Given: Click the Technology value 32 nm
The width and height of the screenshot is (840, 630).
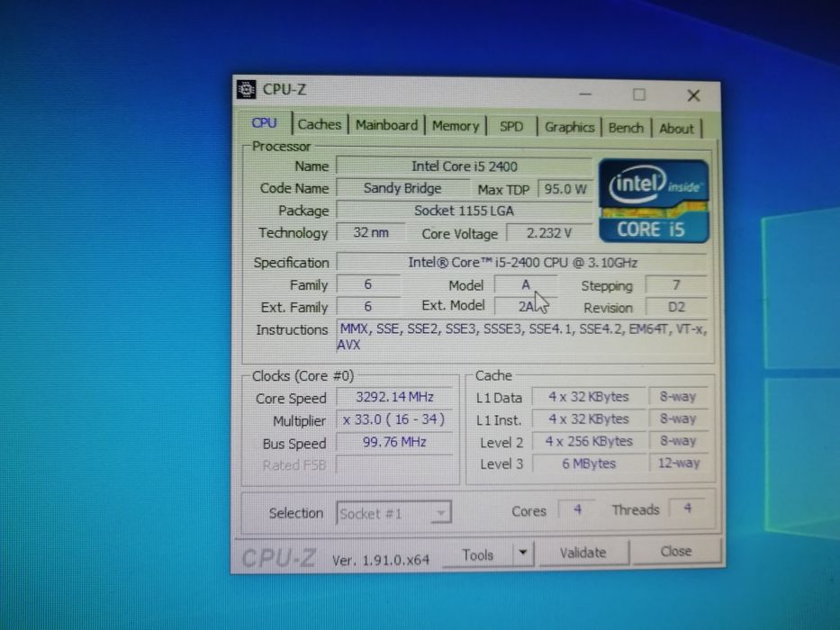Looking at the screenshot, I should (371, 232).
